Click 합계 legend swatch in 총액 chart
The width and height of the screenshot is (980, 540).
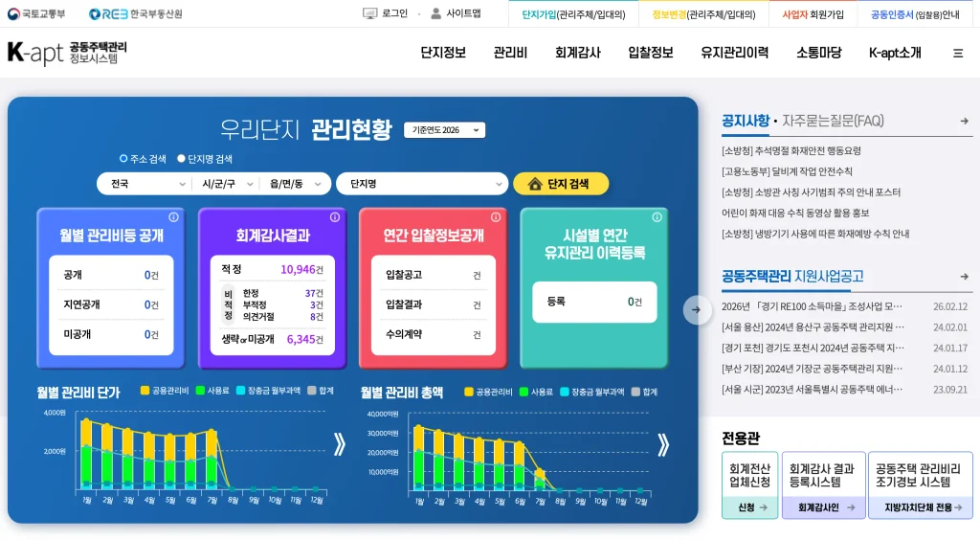635,392
